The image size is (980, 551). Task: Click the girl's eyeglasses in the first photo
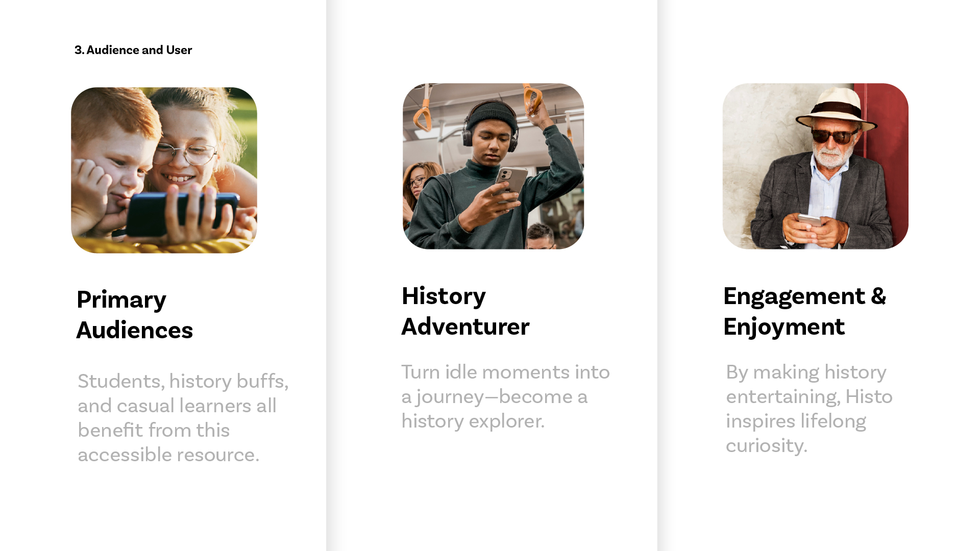(x=185, y=153)
